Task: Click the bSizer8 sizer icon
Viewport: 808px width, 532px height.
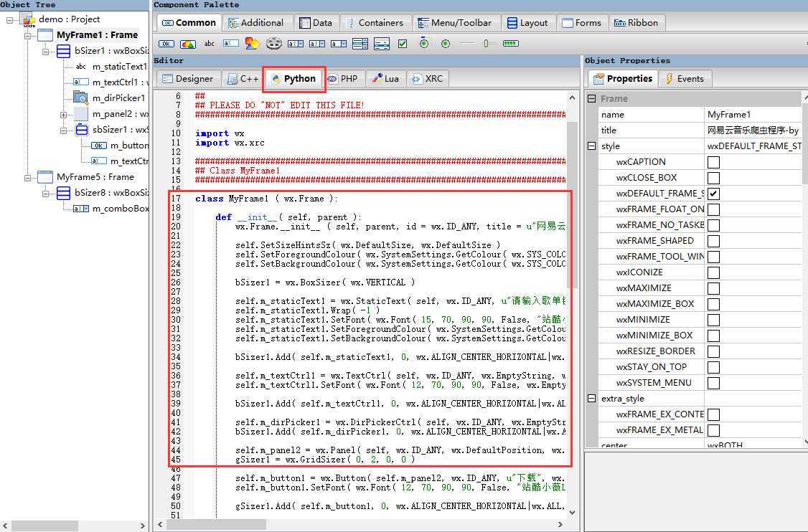Action: pos(63,193)
